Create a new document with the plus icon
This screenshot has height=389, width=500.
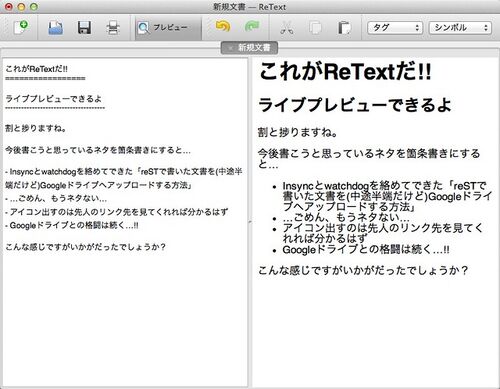point(21,27)
